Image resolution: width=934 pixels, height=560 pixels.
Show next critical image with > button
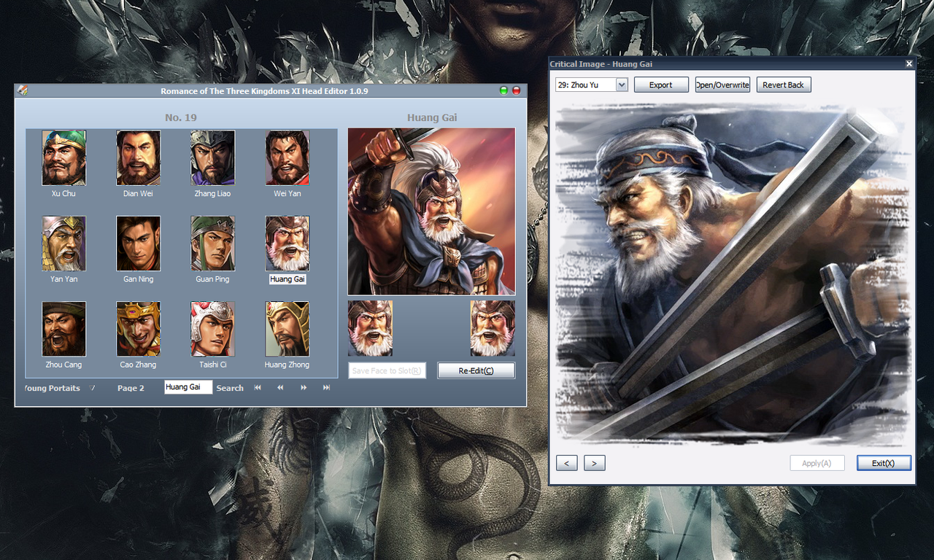coord(595,463)
